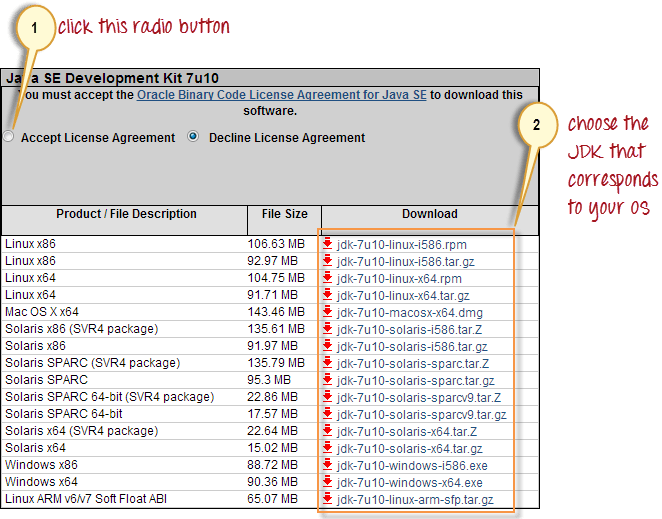Download jdk-7u10-windows-i586.exe file link

click(x=412, y=465)
